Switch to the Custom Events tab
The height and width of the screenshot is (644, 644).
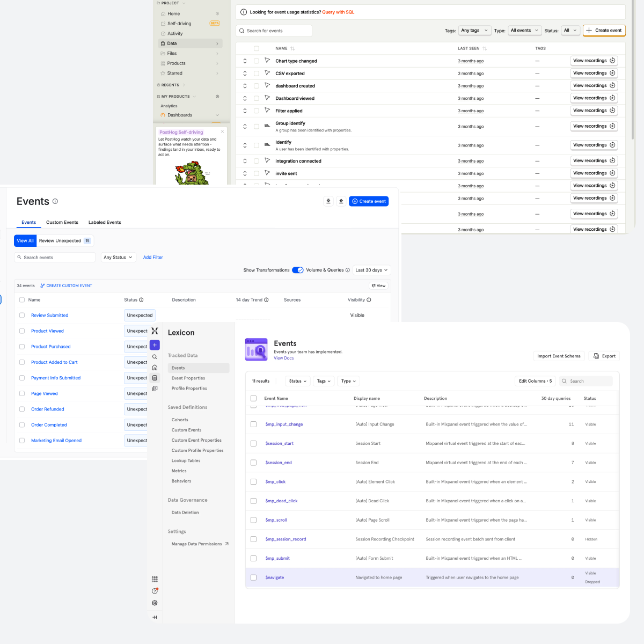(x=62, y=222)
